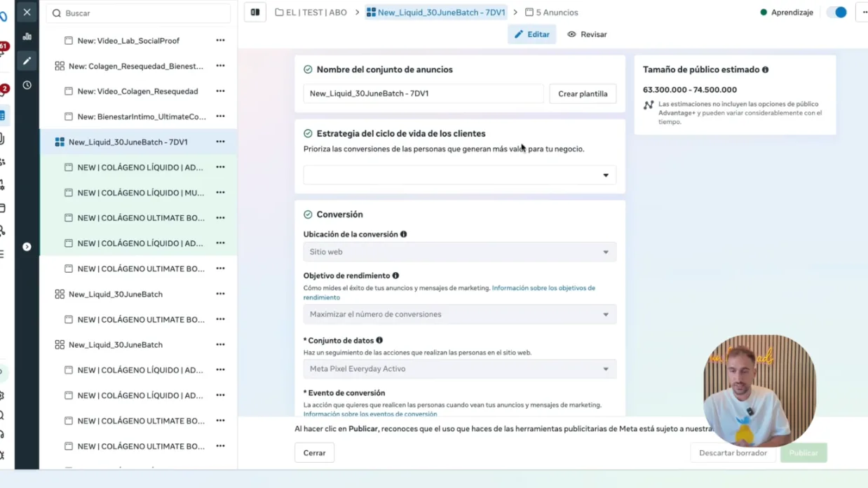Click Descartar borrador button
The height and width of the screenshot is (488, 868).
point(733,453)
